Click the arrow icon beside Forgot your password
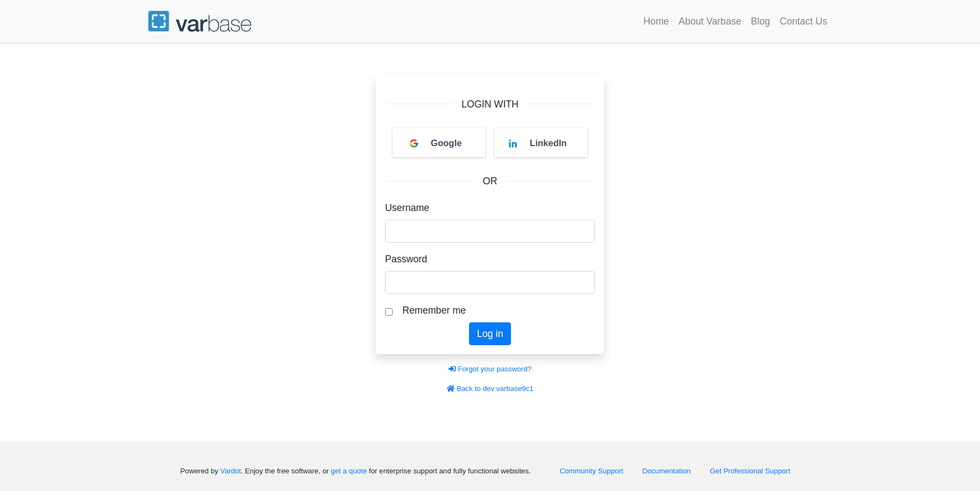 (452, 369)
